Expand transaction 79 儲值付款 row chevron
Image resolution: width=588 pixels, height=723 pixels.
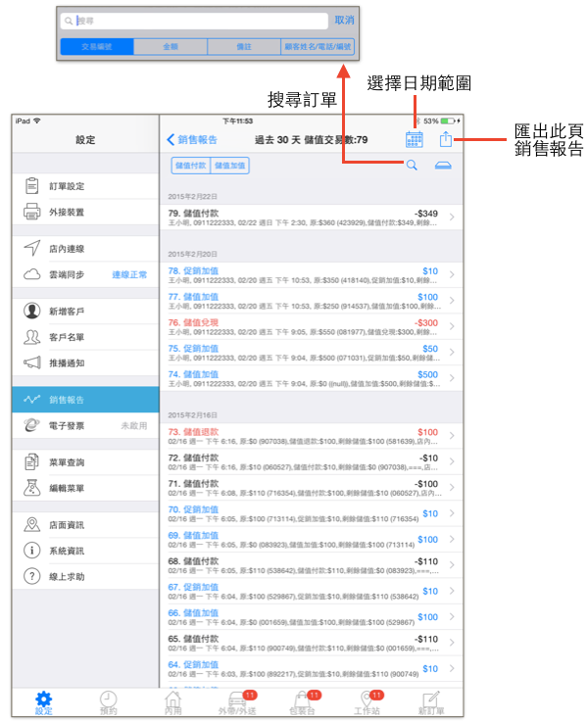[x=452, y=217]
